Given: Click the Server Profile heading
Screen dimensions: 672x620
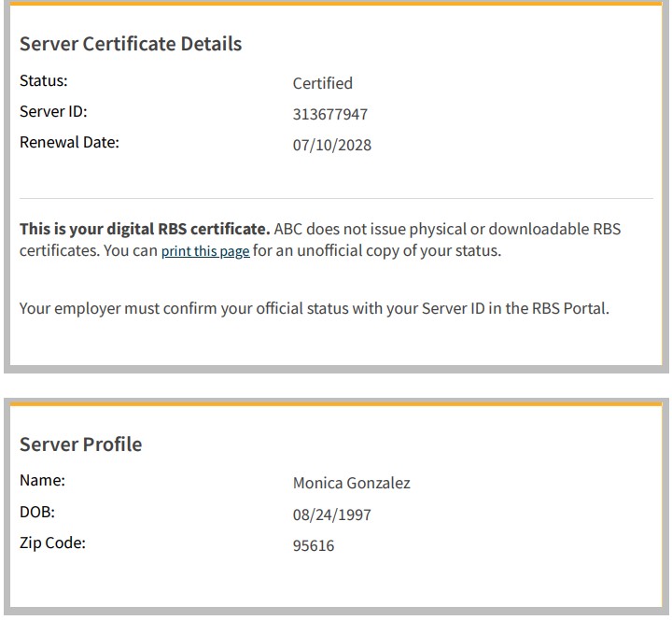Looking at the screenshot, I should pyautogui.click(x=81, y=444).
